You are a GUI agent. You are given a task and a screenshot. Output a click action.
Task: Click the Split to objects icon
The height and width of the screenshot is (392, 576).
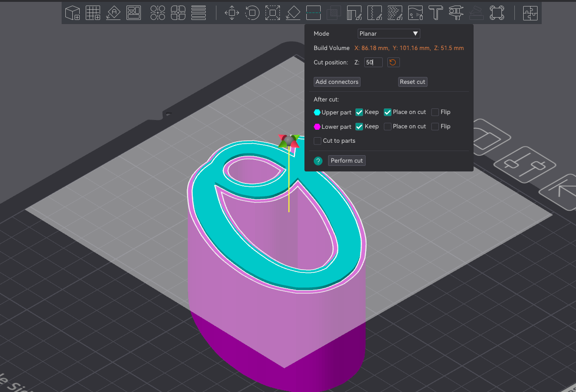158,13
